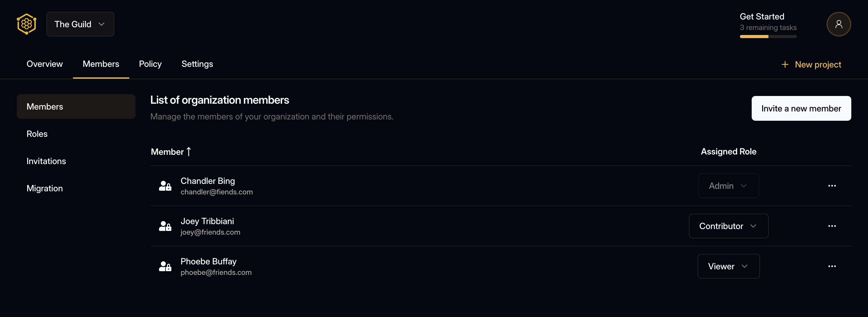Open Phoebe Buffay's Viewer role dropdown
The width and height of the screenshot is (868, 317).
click(x=728, y=266)
